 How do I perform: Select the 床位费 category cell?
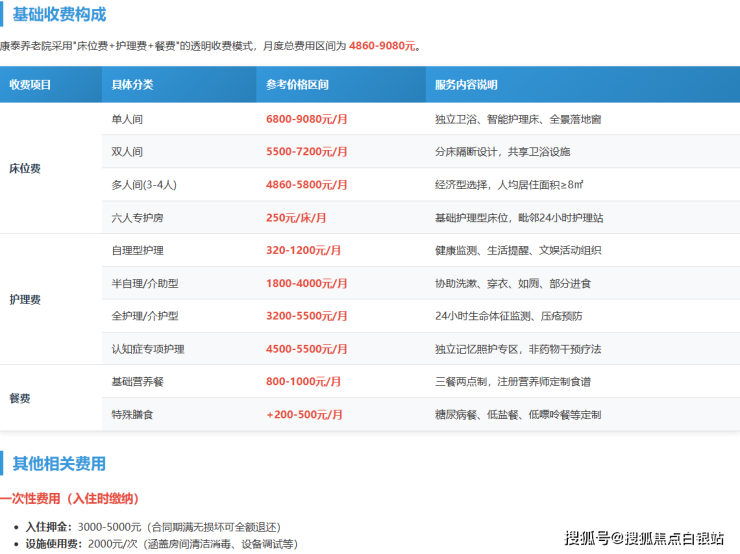pyautogui.click(x=25, y=169)
